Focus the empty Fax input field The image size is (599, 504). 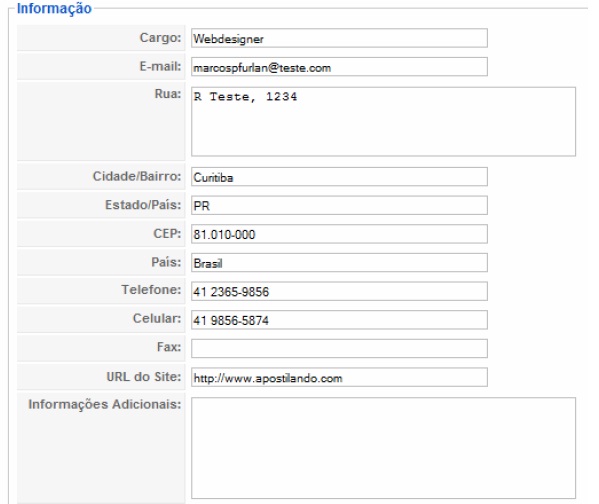coord(339,348)
